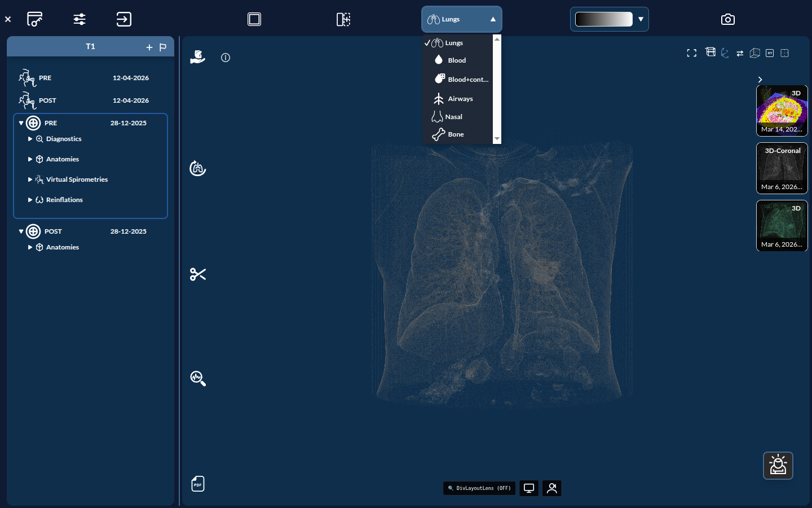Select Airways preset
Viewport: 812px width, 508px height.
click(458, 99)
